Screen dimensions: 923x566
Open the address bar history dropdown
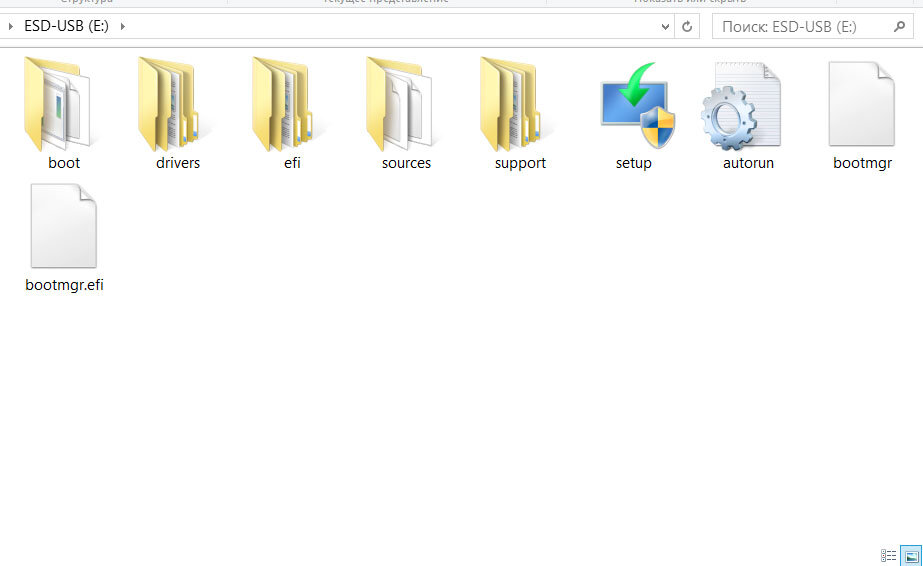click(665, 26)
